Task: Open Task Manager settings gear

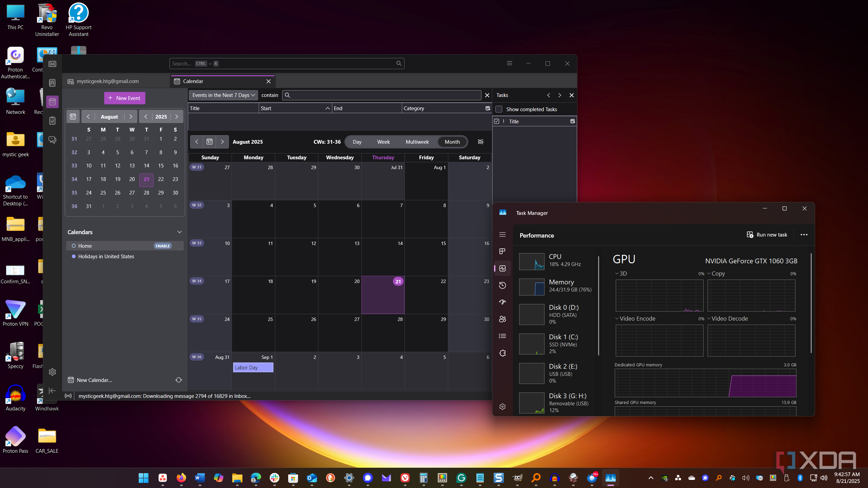Action: coord(502,406)
